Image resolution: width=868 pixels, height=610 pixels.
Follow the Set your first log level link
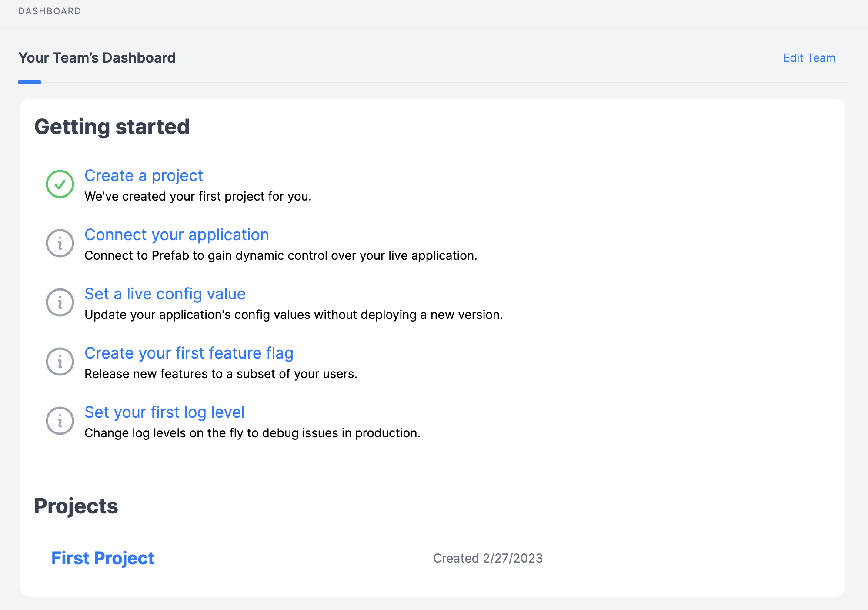click(164, 412)
